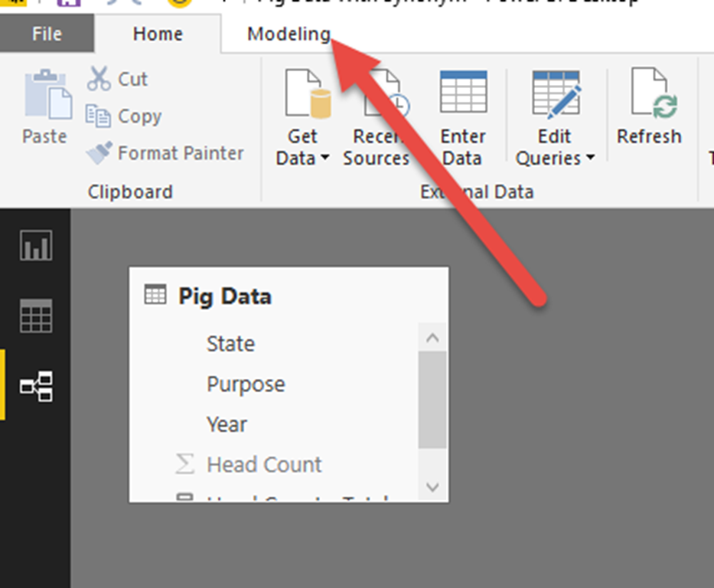Click the Paste clipboard icon

44,95
